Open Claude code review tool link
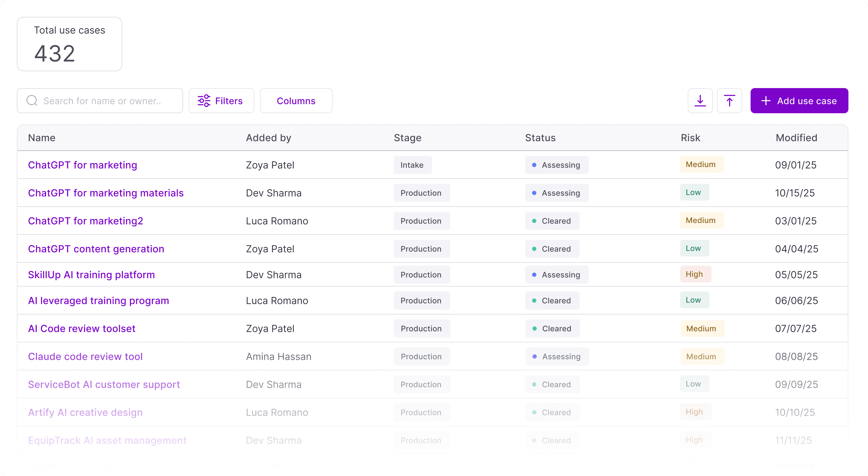This screenshot has width=868, height=476. [85, 356]
